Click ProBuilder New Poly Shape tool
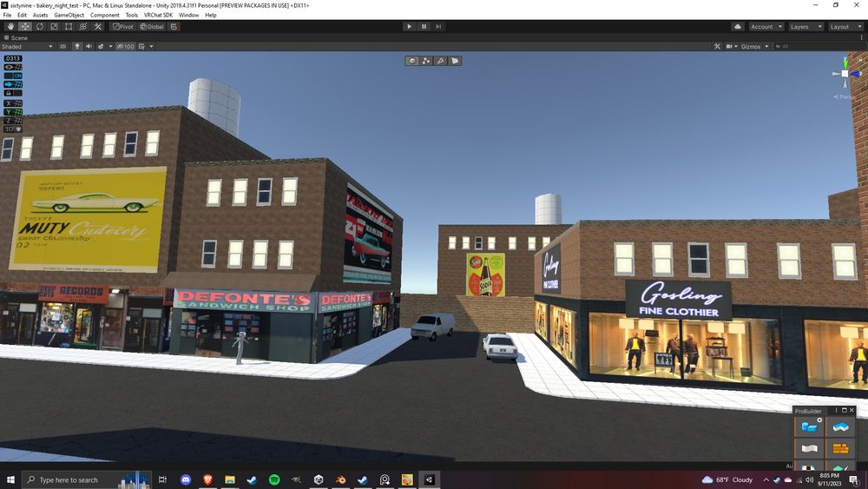 pos(840,427)
